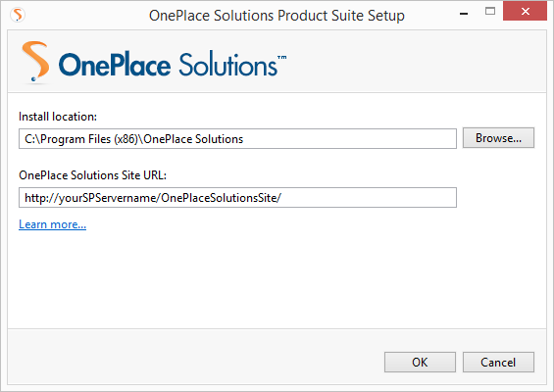This screenshot has height=392, width=554.
Task: Open the Learn more link
Action: click(52, 224)
